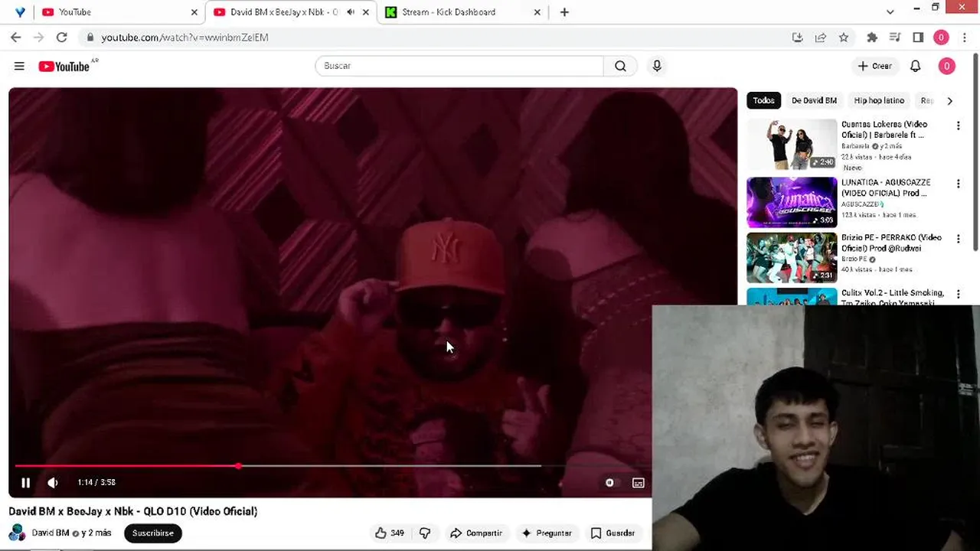Select the Hip hop latino chip
Screen dimensions: 980x551
pos(879,100)
